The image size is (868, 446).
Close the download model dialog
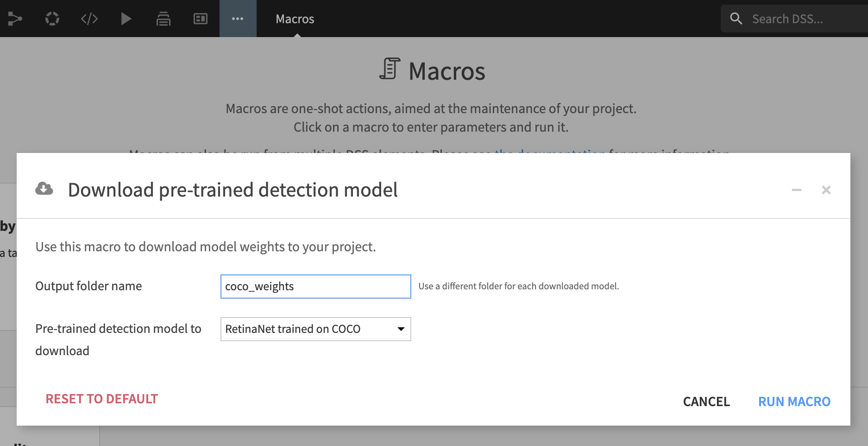click(x=826, y=190)
